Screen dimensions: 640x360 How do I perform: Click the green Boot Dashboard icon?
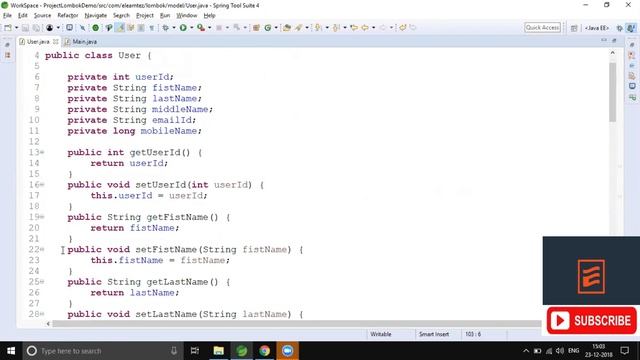click(96, 28)
